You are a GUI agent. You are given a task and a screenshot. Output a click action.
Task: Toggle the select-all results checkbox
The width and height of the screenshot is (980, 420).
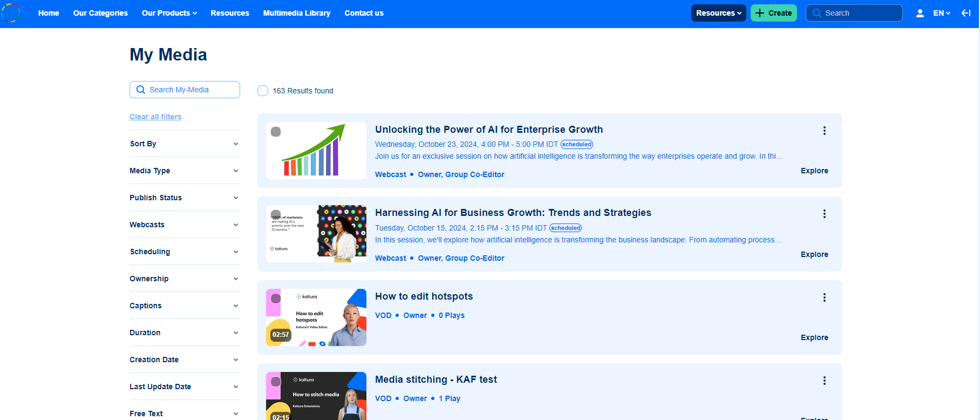click(x=263, y=91)
